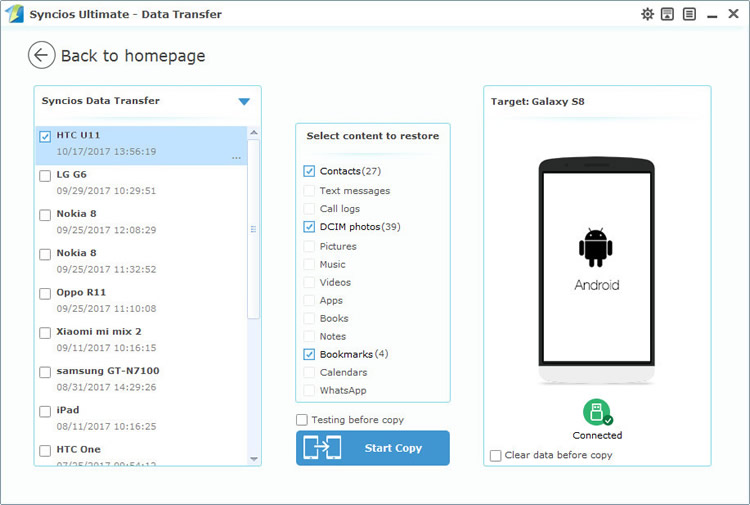Screen dimensions: 750x505
Task: Minimize the Syncios window
Action: tap(712, 15)
